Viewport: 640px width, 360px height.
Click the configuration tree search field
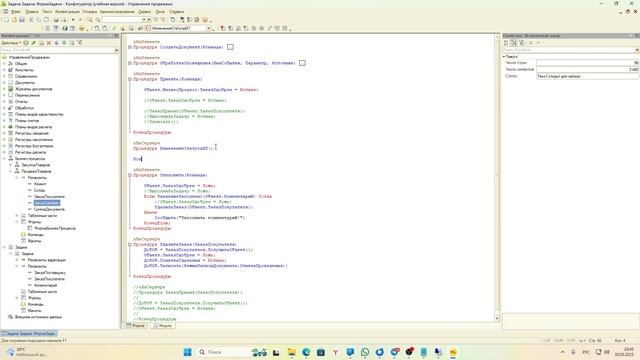(57, 50)
